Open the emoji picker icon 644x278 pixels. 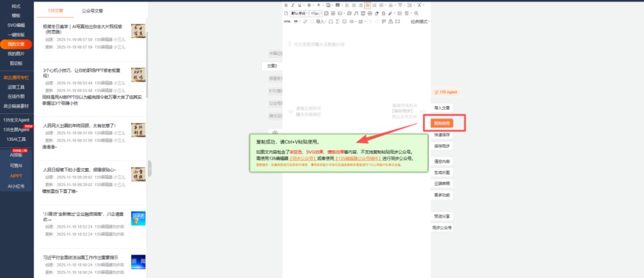(x=344, y=21)
